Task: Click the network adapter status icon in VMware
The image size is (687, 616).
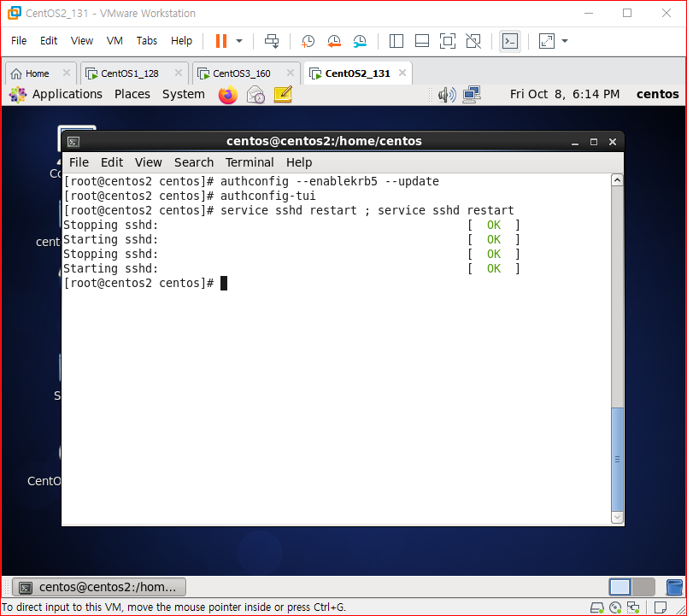Action: click(633, 607)
